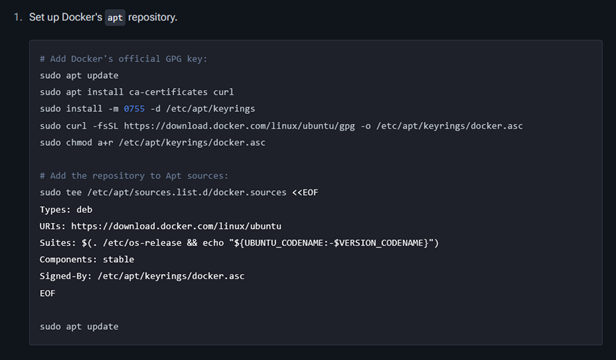
Task: Click the standalone 'EOF' line
Action: pyautogui.click(x=48, y=294)
